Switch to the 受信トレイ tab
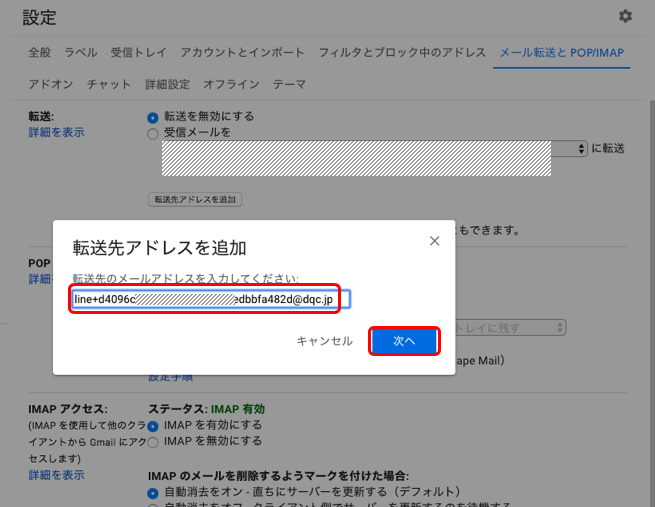The width and height of the screenshot is (655, 507). pos(138,52)
